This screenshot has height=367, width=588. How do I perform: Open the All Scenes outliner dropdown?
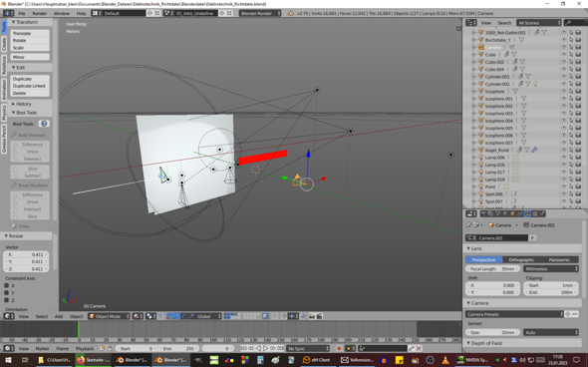click(539, 23)
